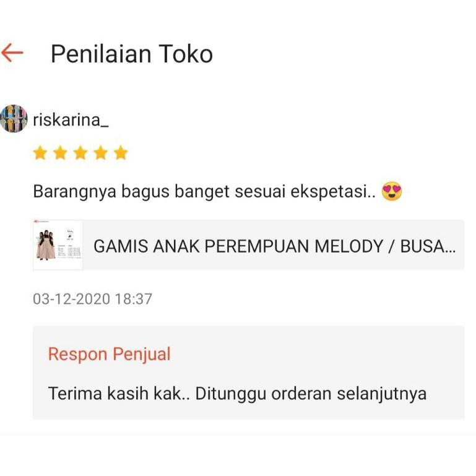Click the first rating star
476x476 pixels.
[40, 153]
